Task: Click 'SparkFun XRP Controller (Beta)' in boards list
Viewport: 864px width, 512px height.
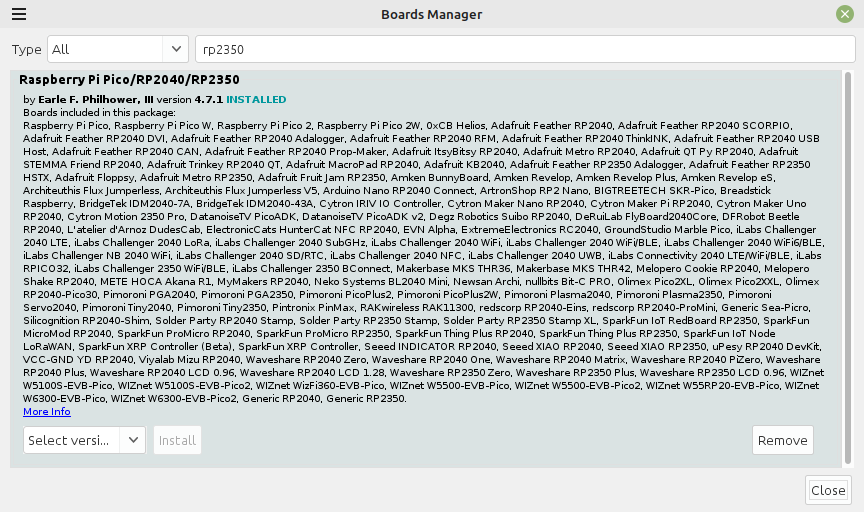Action: click(x=155, y=347)
